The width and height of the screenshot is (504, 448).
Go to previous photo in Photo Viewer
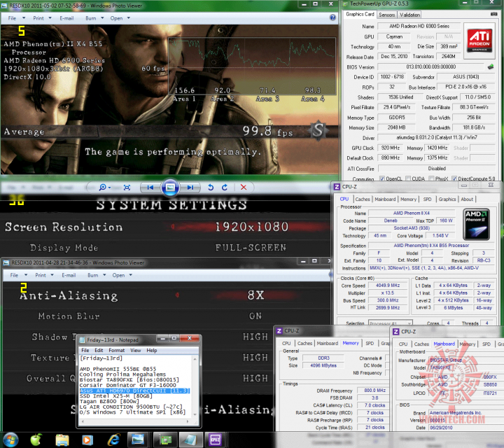pos(150,188)
